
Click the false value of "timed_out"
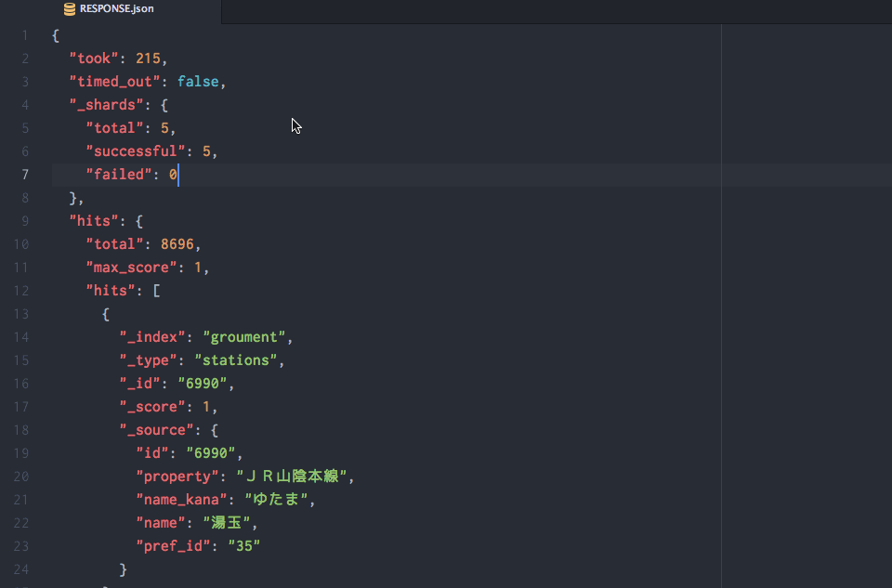click(198, 81)
